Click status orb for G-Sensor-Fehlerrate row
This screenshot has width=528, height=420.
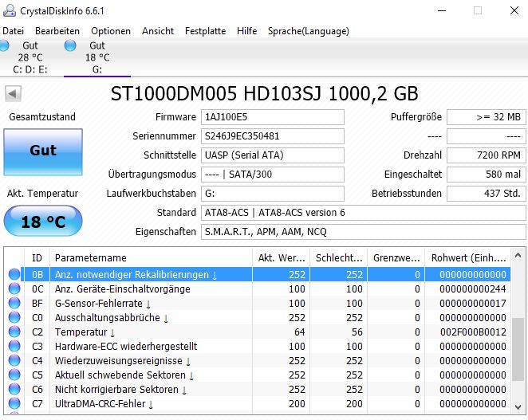tap(14, 303)
